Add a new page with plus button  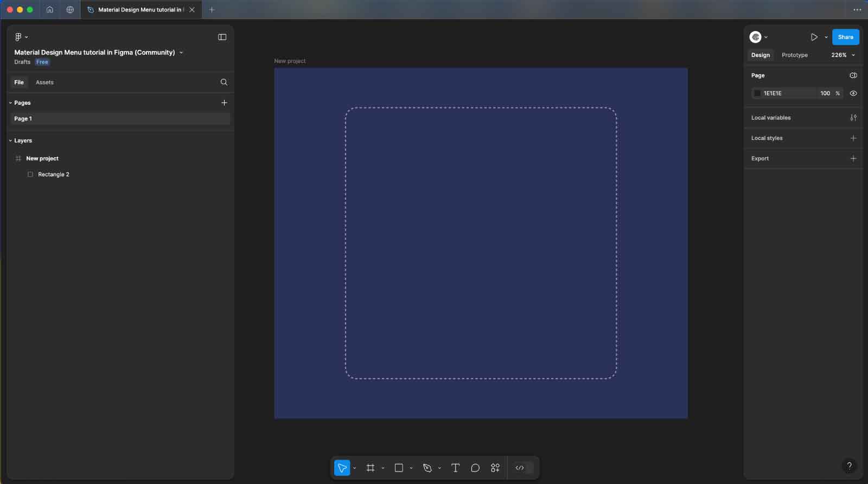click(x=224, y=103)
